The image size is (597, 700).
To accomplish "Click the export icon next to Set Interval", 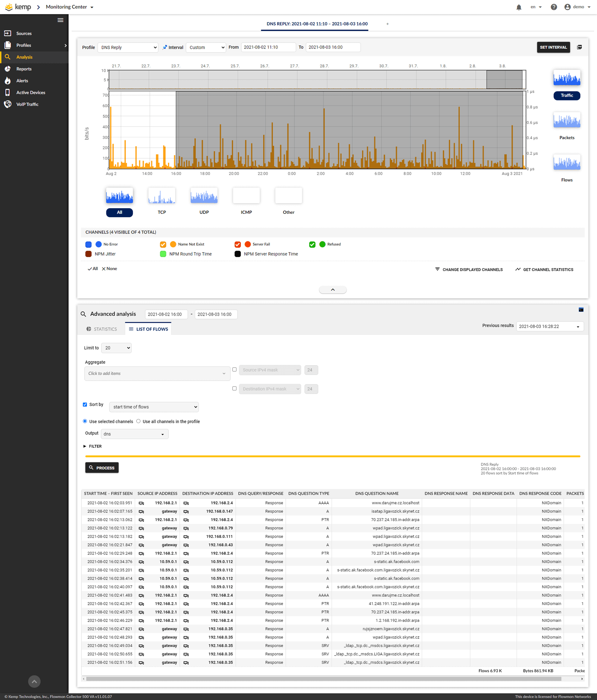I will [579, 47].
